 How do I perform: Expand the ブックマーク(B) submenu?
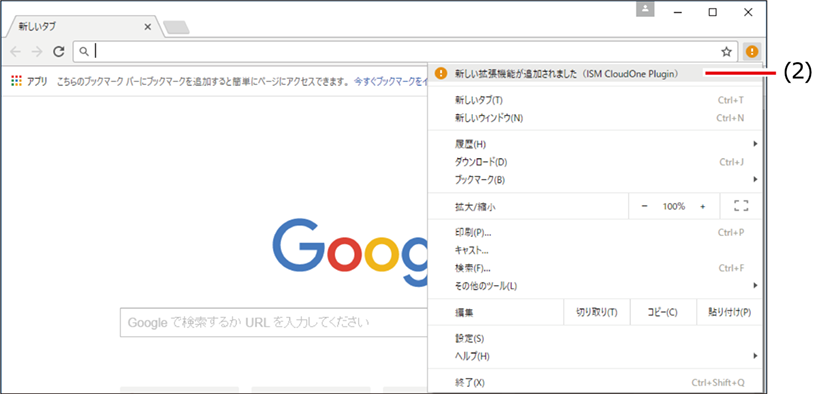pos(595,180)
